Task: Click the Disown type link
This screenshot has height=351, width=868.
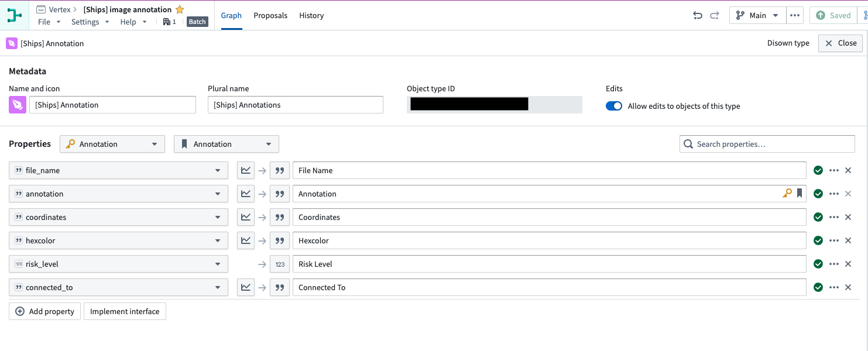Action: (x=788, y=43)
